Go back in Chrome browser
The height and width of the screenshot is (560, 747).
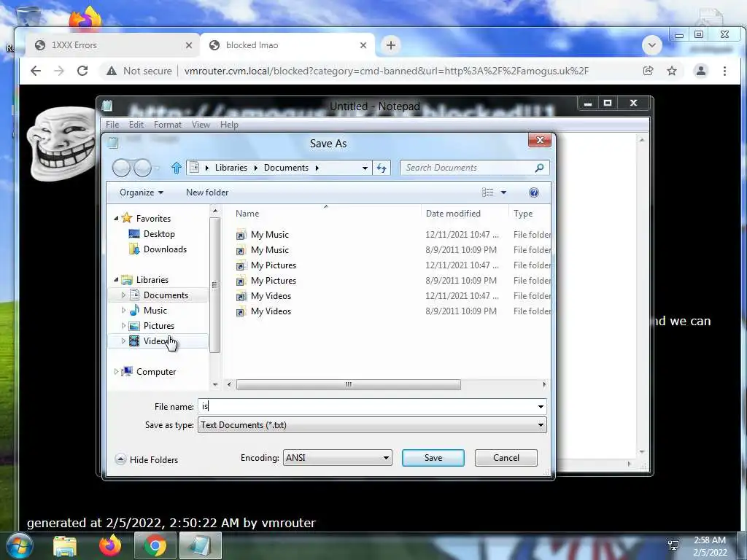[36, 71]
